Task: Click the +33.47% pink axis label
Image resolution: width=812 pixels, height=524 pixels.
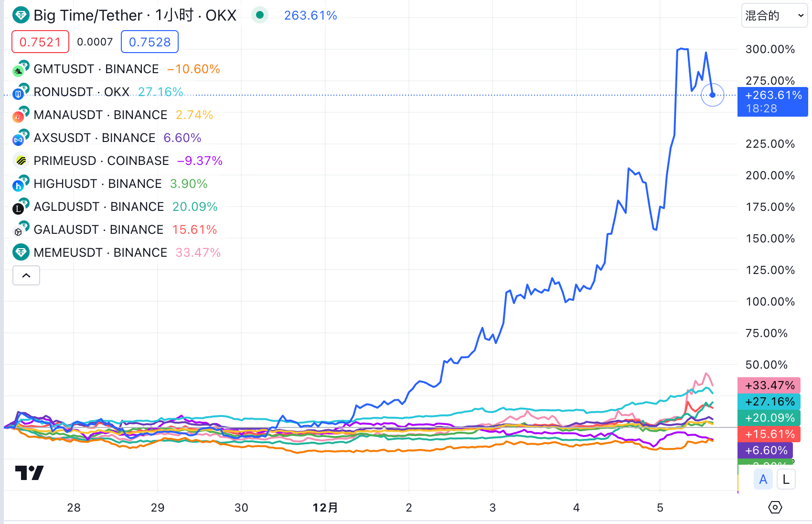Action: coord(769,385)
